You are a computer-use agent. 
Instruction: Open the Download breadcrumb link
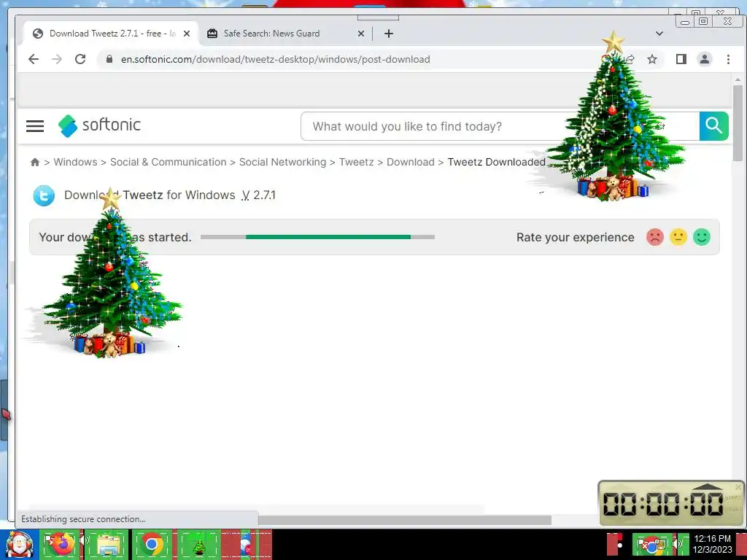point(410,162)
